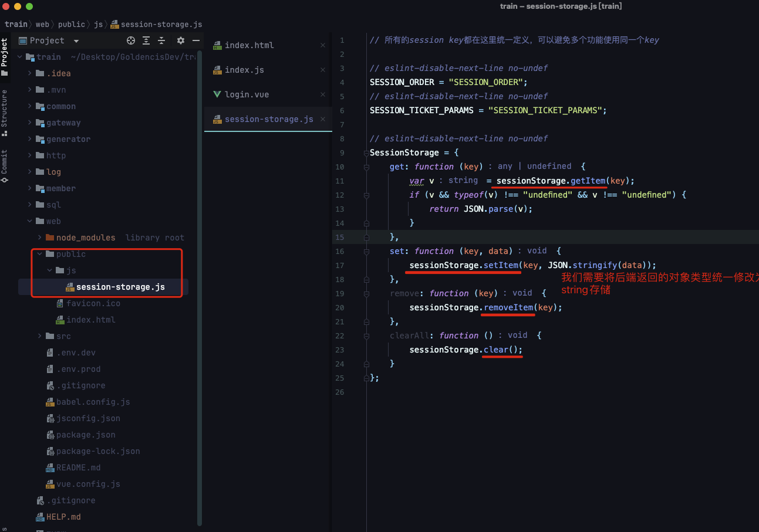The width and height of the screenshot is (759, 532).
Task: Expand the sql folder
Action: [30, 205]
